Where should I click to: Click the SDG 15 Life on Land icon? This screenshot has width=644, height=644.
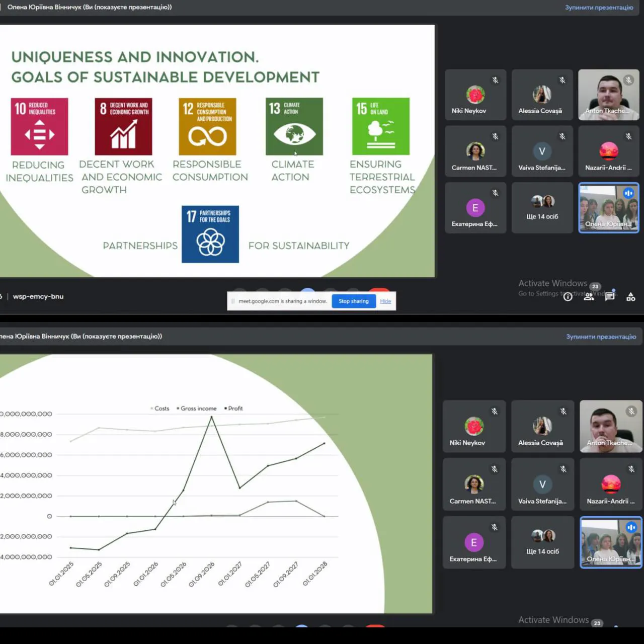381,126
